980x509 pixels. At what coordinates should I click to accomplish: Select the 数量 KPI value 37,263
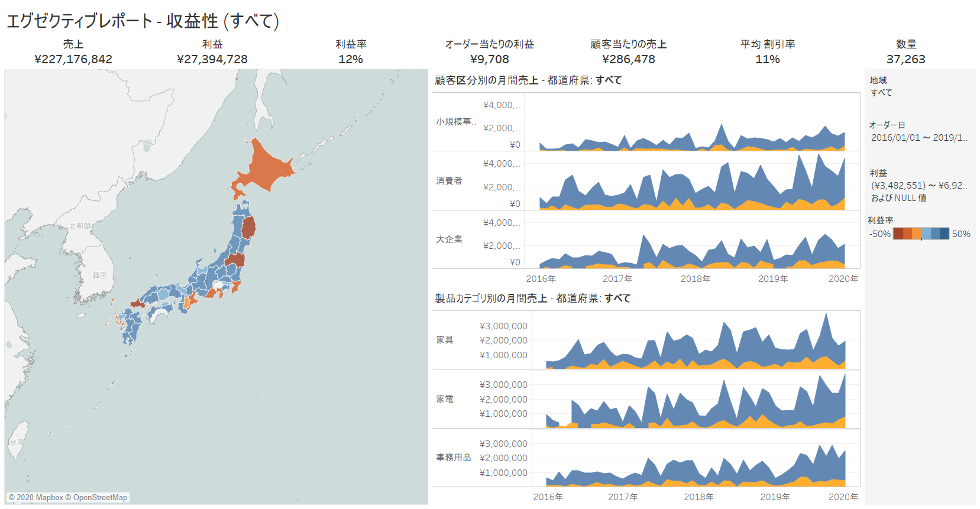click(905, 59)
